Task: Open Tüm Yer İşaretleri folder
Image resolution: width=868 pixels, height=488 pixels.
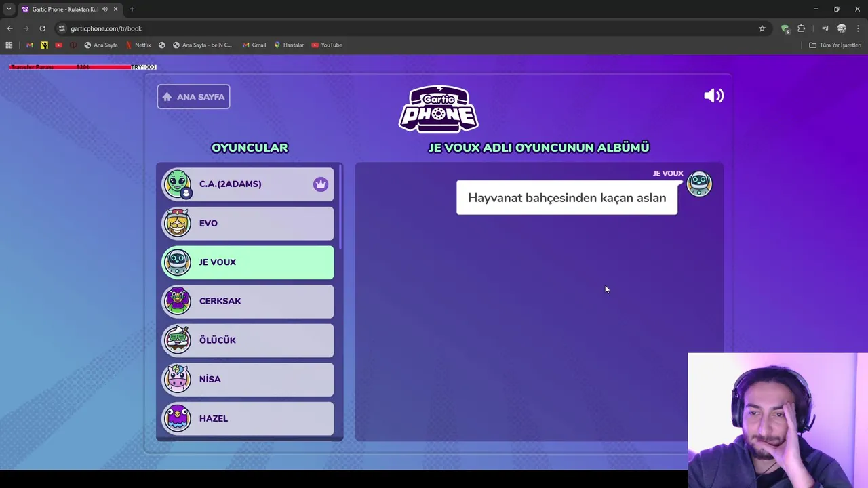Action: coord(835,45)
